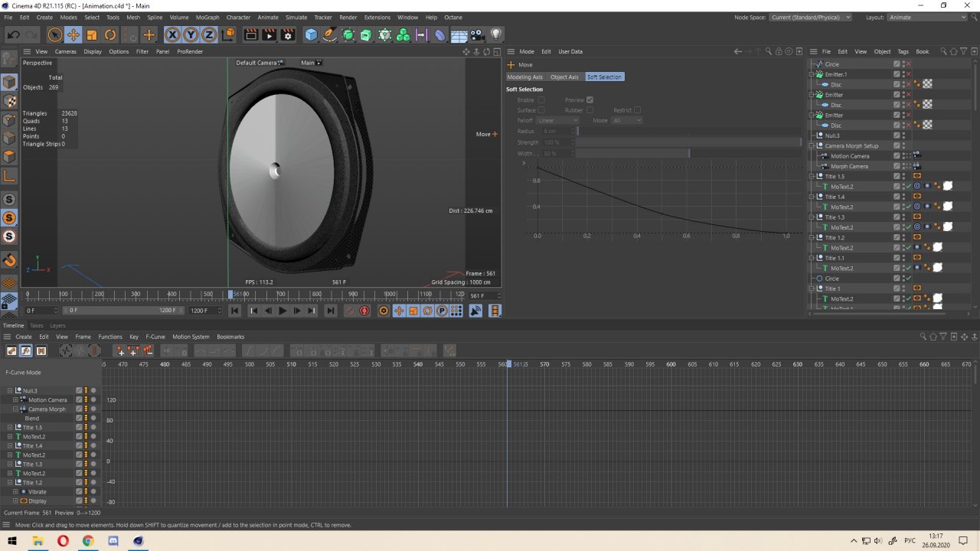The image size is (980, 551).
Task: Click the Undo arrow icon
Action: 13,34
